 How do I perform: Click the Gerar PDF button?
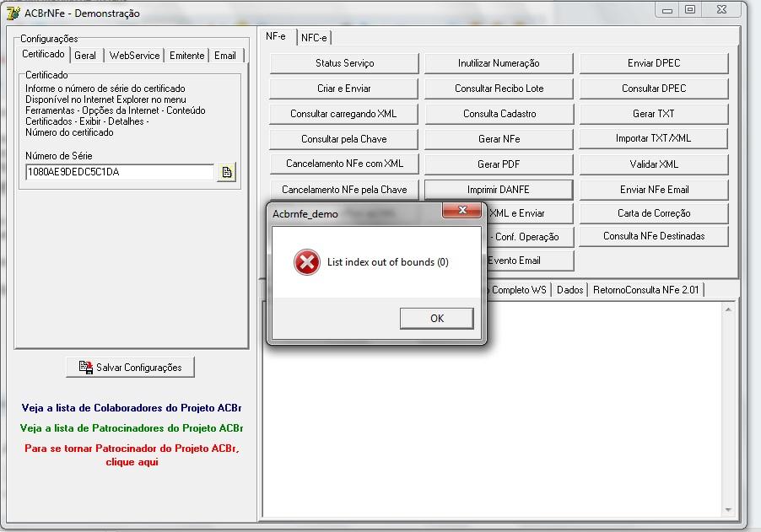[x=499, y=164]
